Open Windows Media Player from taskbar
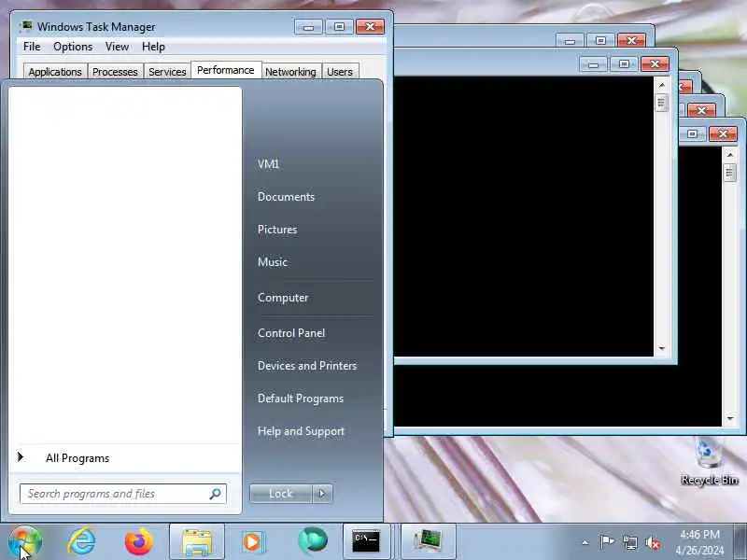Screen dimensions: 747x560 coord(253,542)
